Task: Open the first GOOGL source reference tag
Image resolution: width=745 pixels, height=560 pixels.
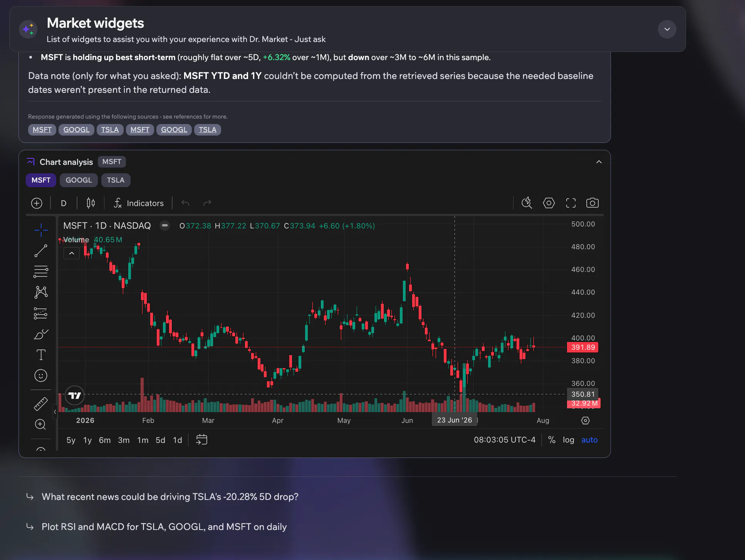Action: pos(76,130)
